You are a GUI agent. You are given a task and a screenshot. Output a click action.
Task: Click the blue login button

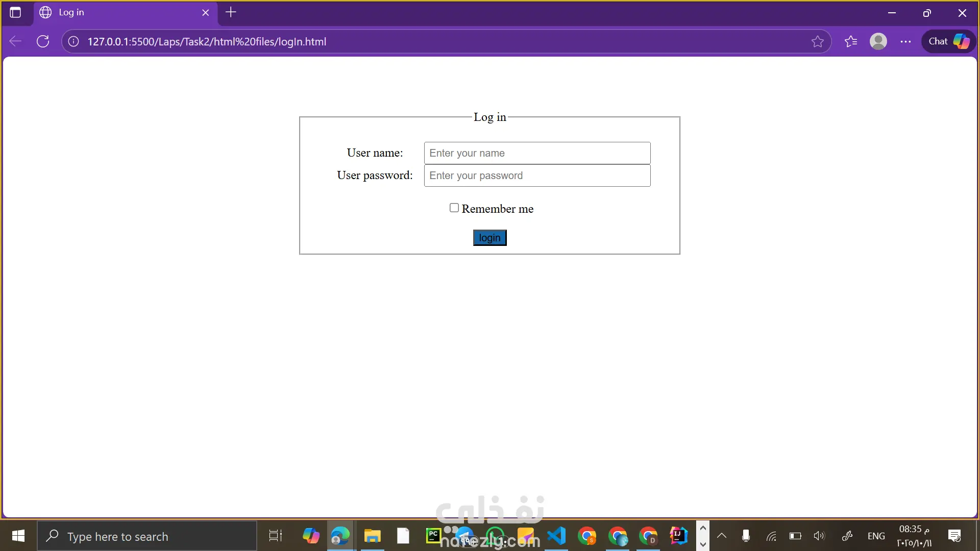489,238
